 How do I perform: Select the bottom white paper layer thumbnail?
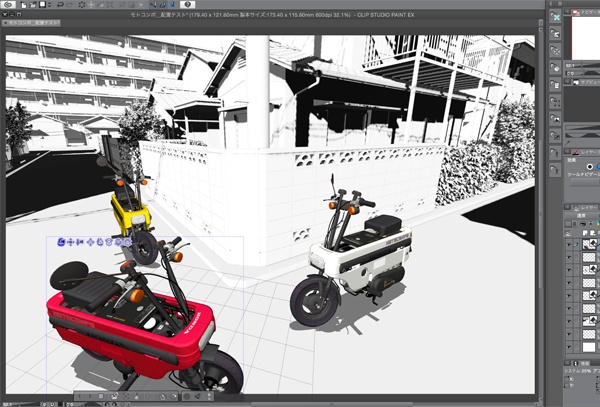click(589, 347)
